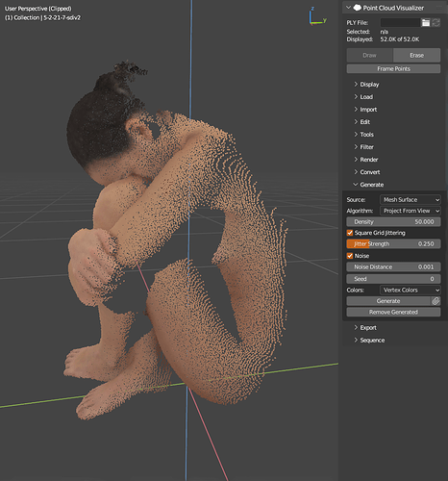Switch to Erase mode
448x481 pixels.
click(417, 55)
